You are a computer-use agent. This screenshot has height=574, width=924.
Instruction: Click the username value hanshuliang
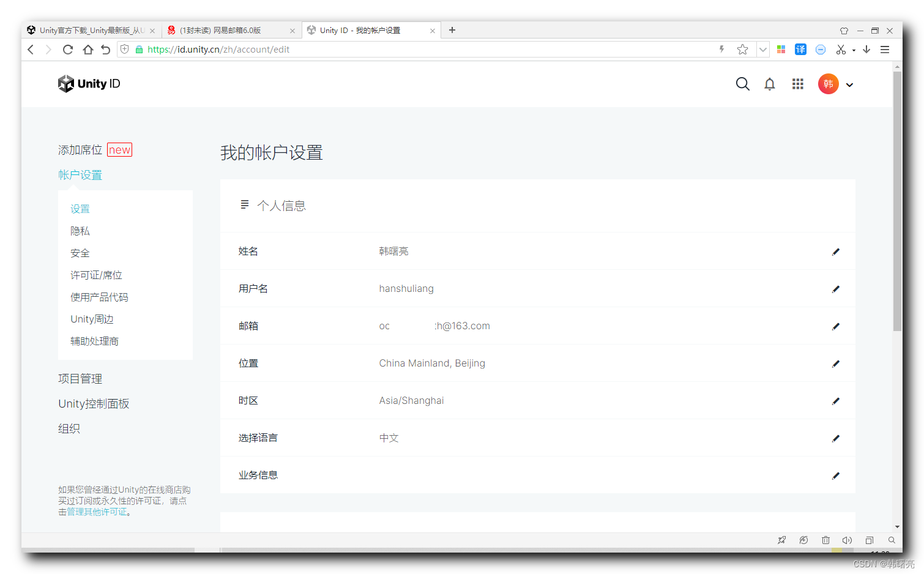(406, 289)
